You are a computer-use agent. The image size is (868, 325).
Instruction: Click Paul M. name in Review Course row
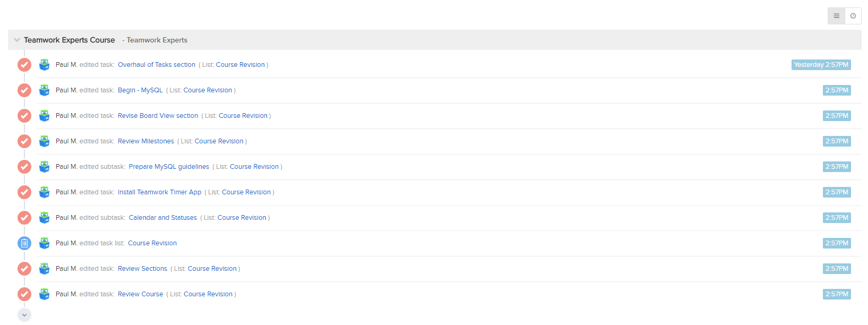click(x=66, y=294)
